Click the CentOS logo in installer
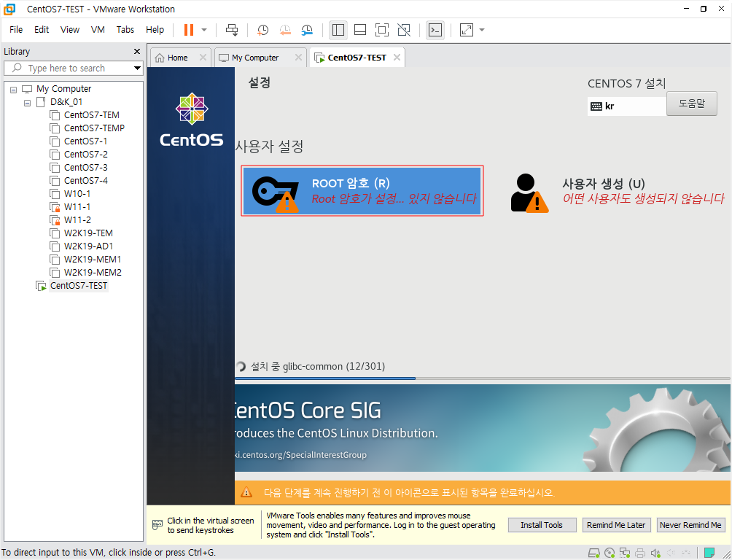Screen dimensions: 732x560 pyautogui.click(x=192, y=120)
